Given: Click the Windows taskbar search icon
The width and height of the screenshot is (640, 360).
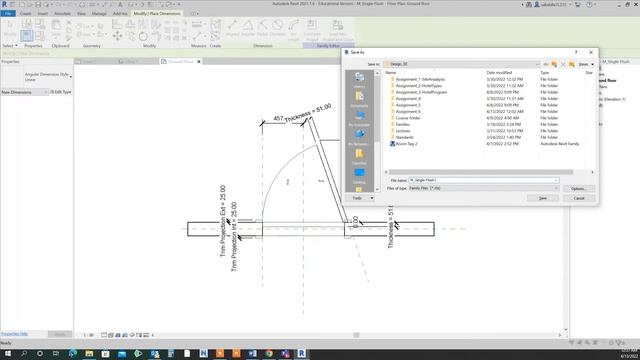Looking at the screenshot, I should click(x=24, y=353).
